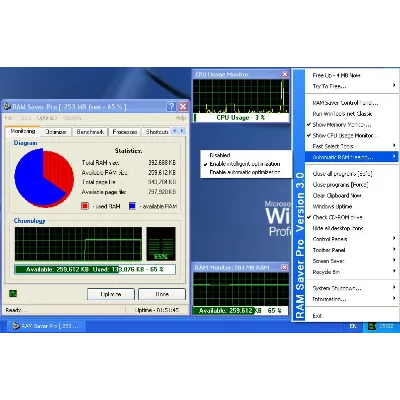Click the RAM Monitor Available 259,612 KB bar

click(241, 311)
